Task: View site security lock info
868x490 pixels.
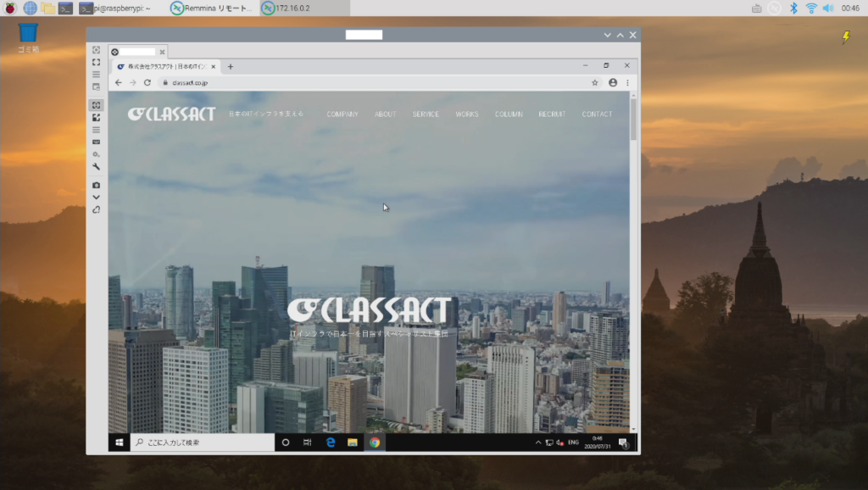Action: pyautogui.click(x=165, y=82)
